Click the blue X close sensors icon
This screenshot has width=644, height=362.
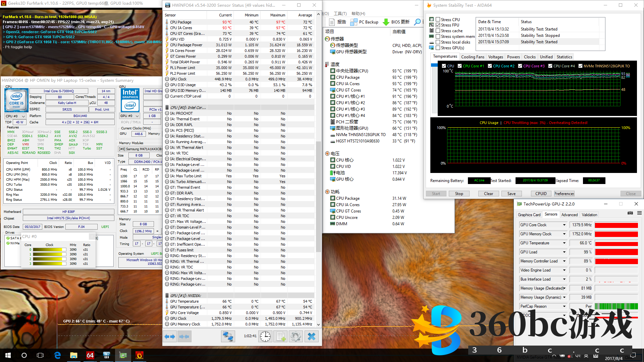(312, 337)
